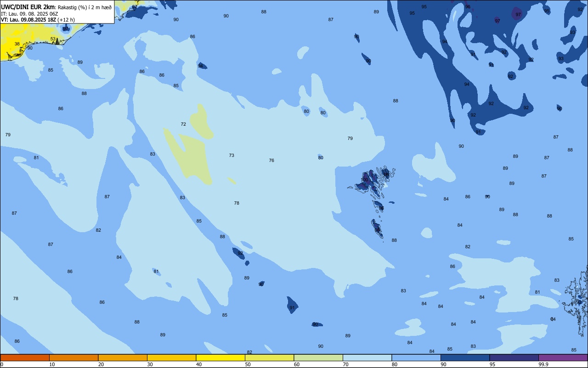Viewport: 588px width, 368px height.
Task: Click the yellow-green 50–60 scale segment
Action: (x=269, y=357)
